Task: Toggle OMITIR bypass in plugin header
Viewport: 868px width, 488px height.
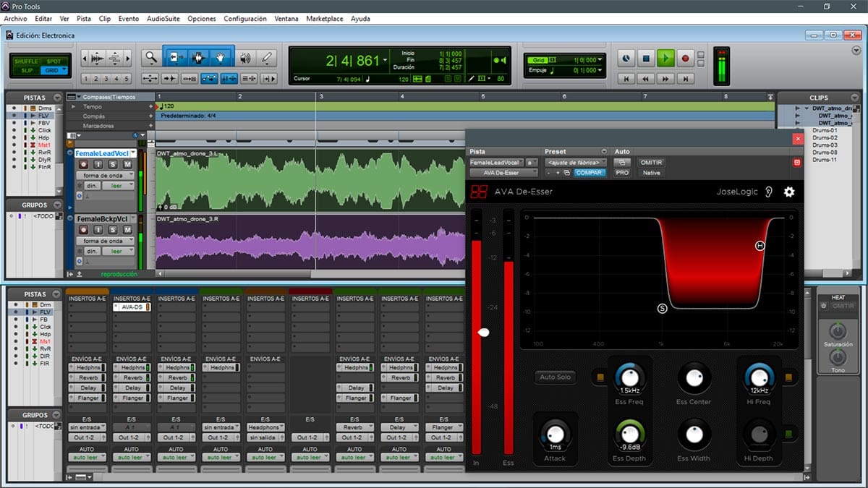Action: (652, 163)
